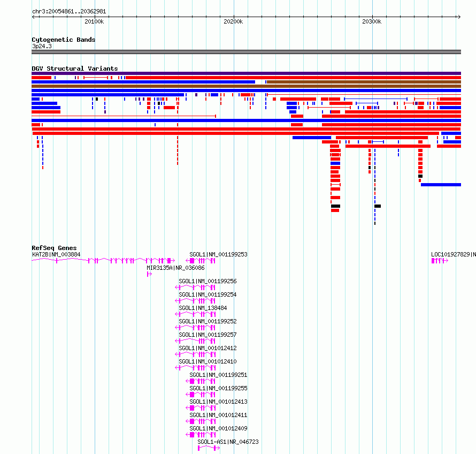The height and width of the screenshot is (454, 476).
Task: Select the SGOL1 NM_001199252 transcript glyph
Action: 195,328
